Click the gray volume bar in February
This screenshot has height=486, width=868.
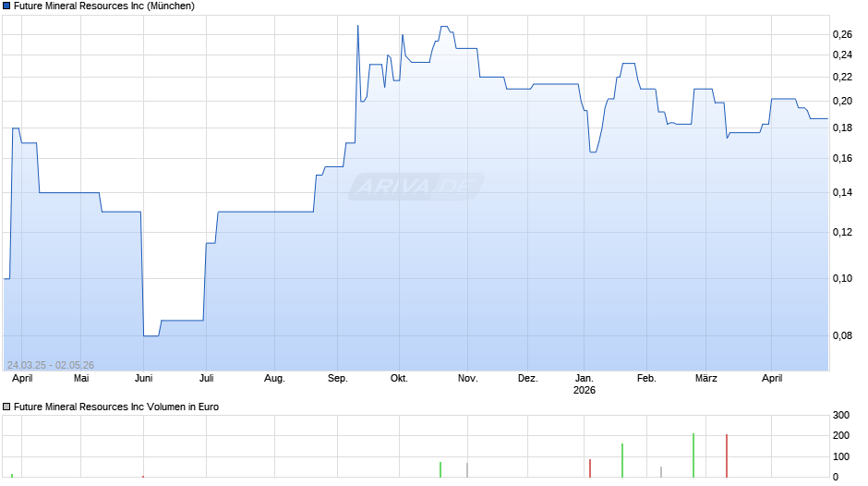661,472
